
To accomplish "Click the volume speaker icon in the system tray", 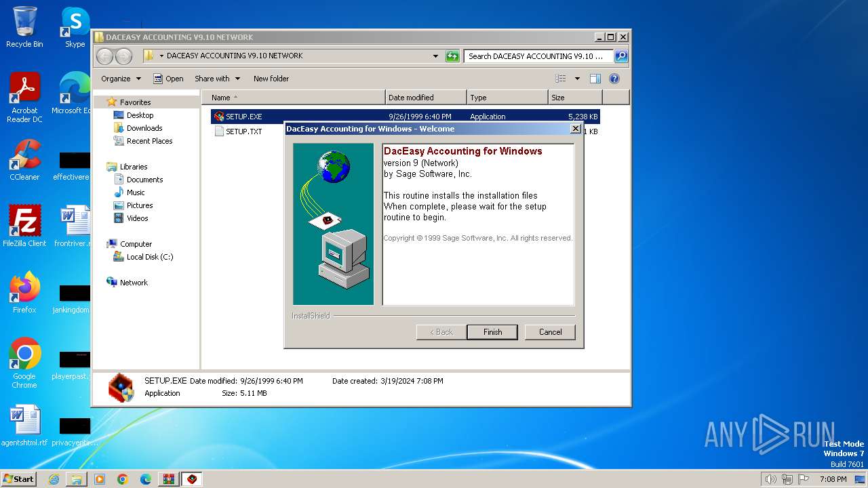I will tap(770, 479).
